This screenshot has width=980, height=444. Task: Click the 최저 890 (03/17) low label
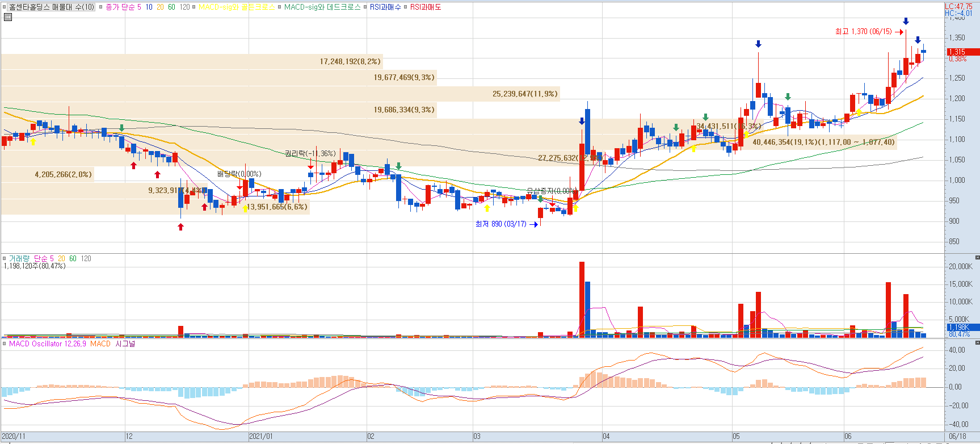tap(501, 224)
